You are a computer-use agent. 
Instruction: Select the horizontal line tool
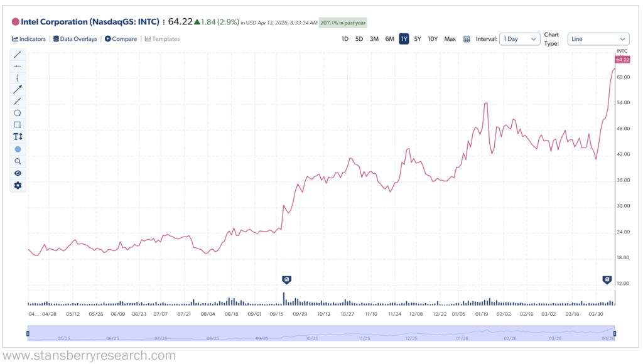17,67
